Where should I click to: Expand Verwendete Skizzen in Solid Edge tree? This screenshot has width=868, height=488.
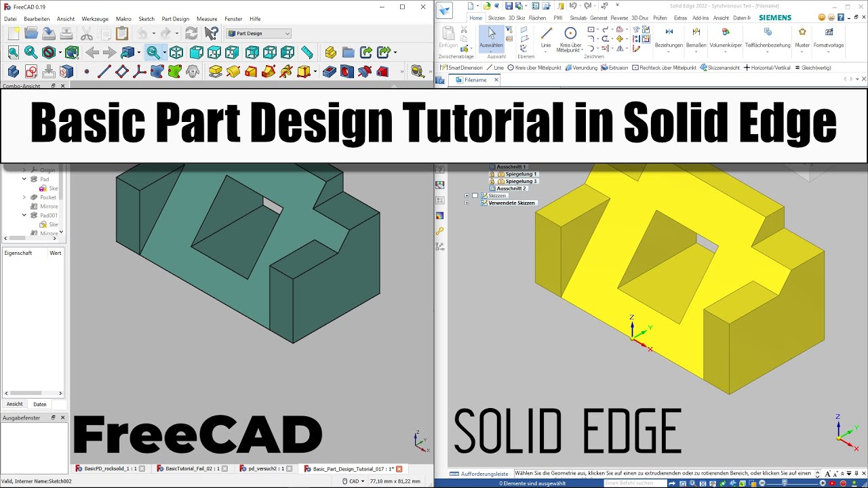(x=467, y=203)
